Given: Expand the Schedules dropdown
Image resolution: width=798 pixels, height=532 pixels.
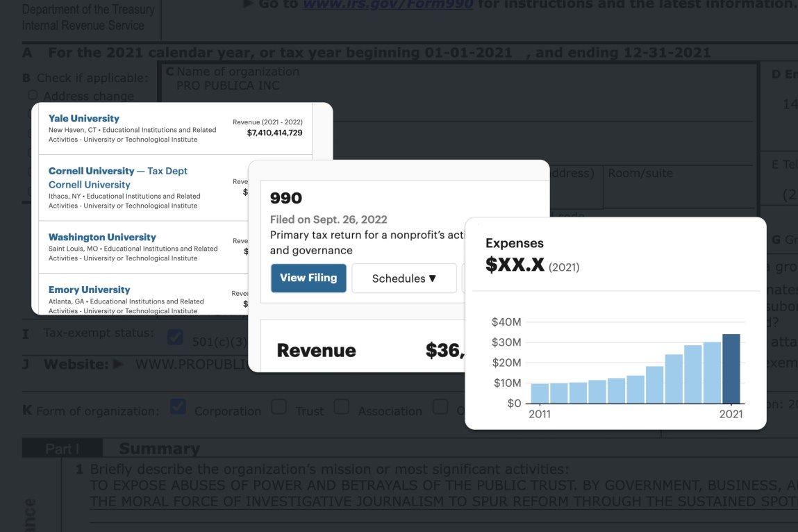Looking at the screenshot, I should coord(404,279).
